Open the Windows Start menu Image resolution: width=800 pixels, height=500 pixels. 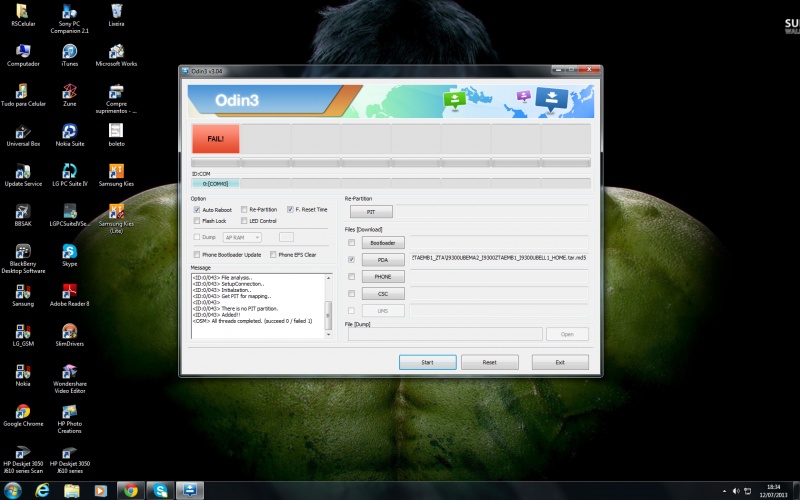pos(12,490)
